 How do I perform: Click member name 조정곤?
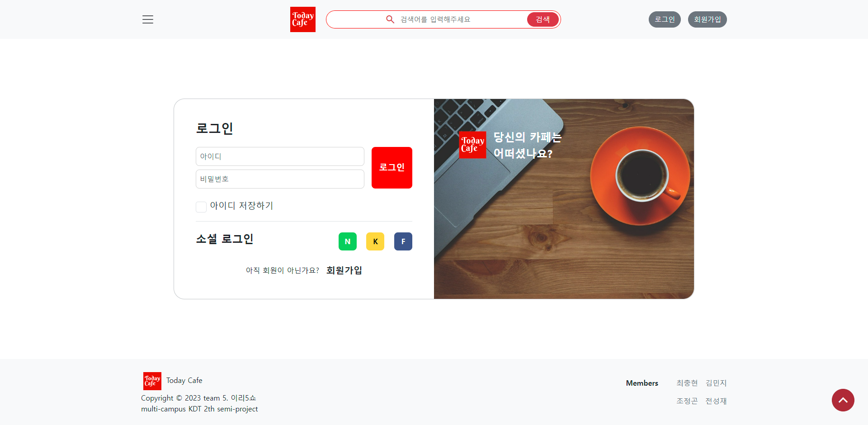coord(687,401)
